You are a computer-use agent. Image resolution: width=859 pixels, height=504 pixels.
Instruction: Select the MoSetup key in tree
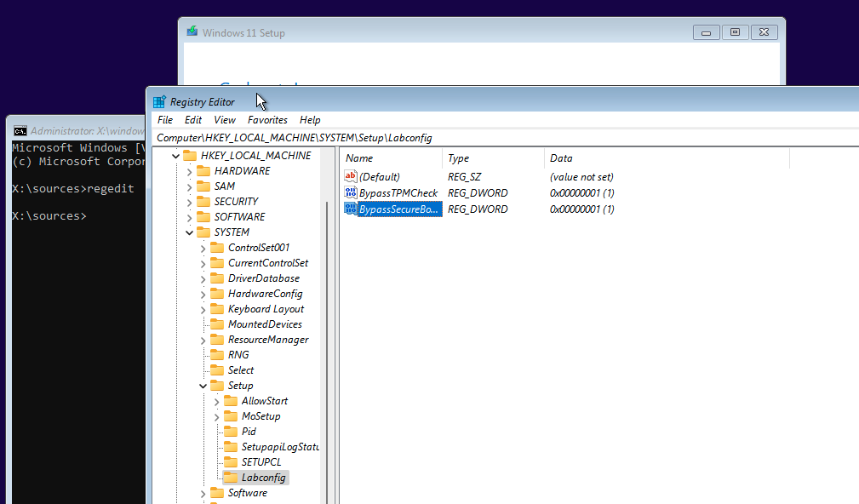coord(261,416)
